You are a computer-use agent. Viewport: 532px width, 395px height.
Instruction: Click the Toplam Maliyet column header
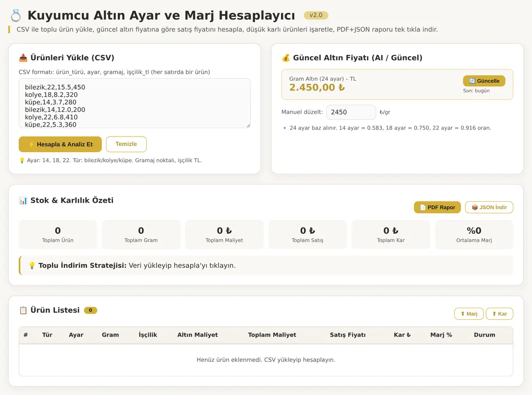coord(272,335)
